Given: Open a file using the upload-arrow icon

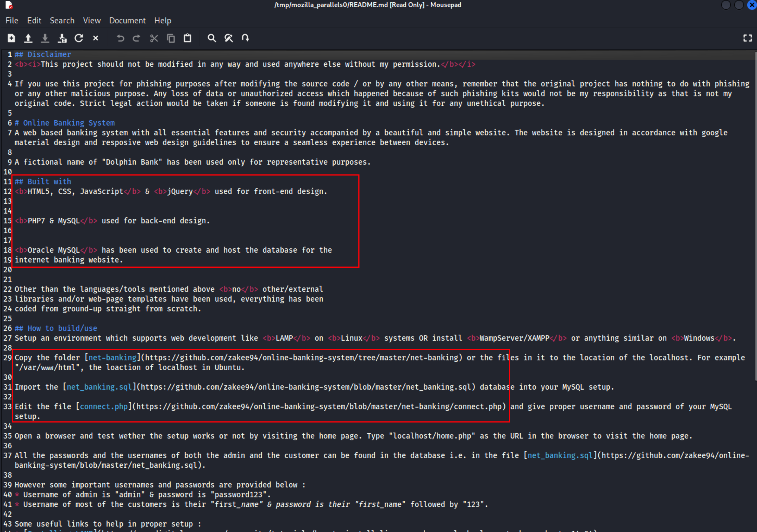Looking at the screenshot, I should [28, 38].
